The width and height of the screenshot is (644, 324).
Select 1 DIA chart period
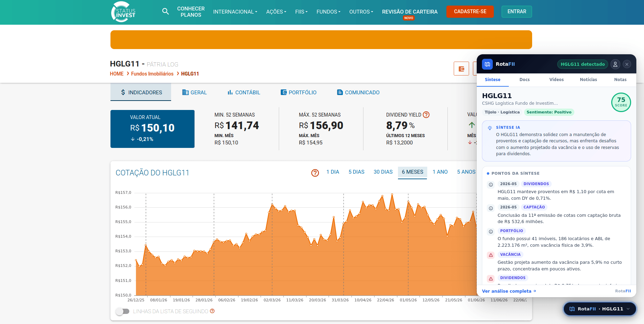(x=333, y=172)
